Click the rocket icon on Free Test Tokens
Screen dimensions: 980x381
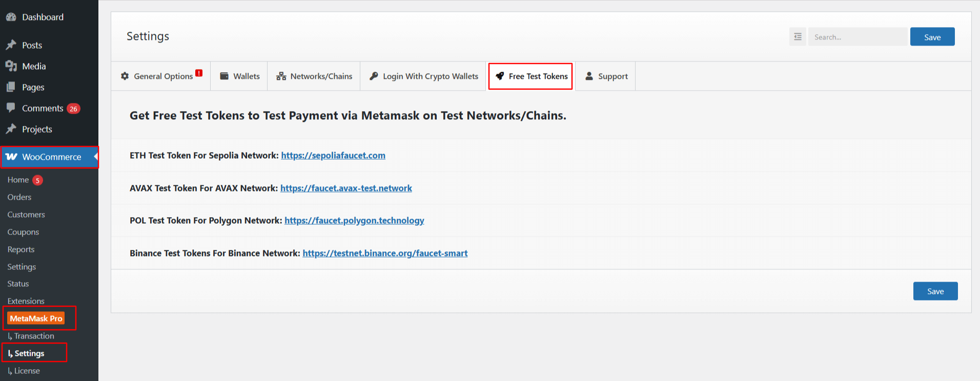(500, 76)
